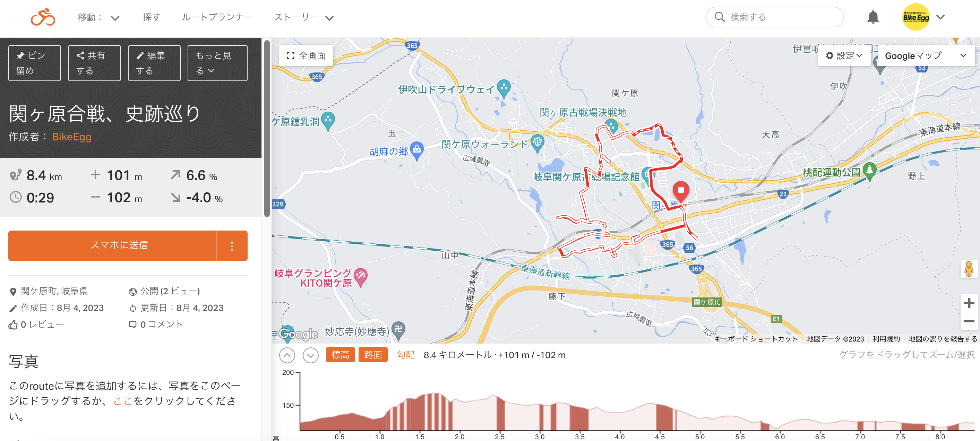The image size is (980, 441).
Task: Open the notifications bell
Action: click(x=873, y=17)
